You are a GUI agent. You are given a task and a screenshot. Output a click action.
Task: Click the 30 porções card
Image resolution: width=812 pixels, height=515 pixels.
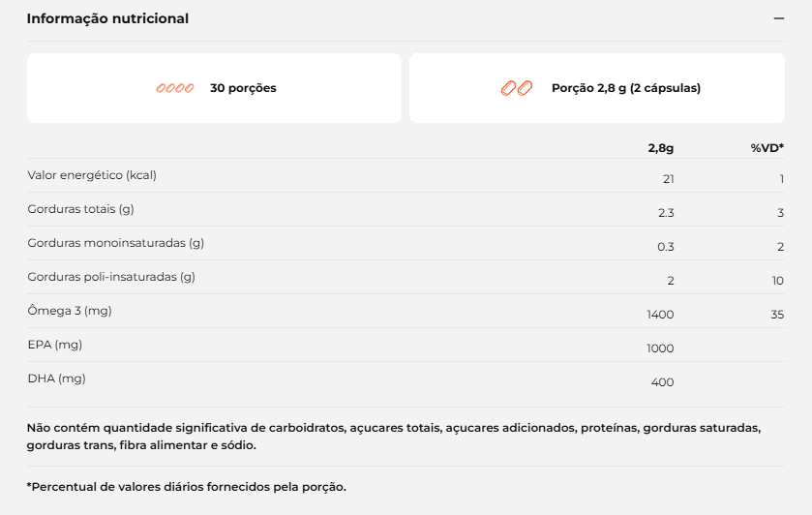tap(215, 88)
